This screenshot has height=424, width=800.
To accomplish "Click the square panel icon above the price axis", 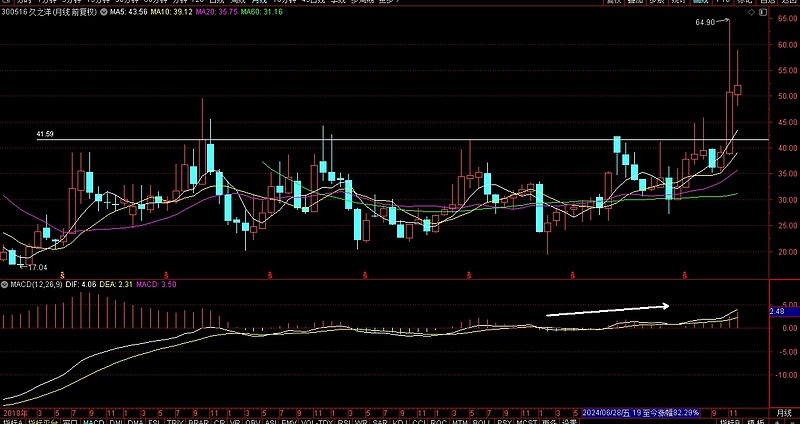I will (763, 12).
